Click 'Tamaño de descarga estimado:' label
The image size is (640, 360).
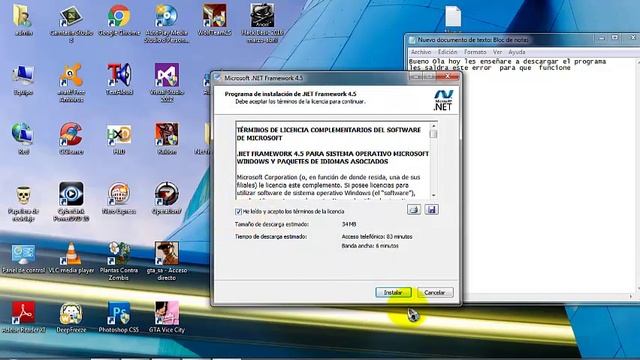(272, 224)
